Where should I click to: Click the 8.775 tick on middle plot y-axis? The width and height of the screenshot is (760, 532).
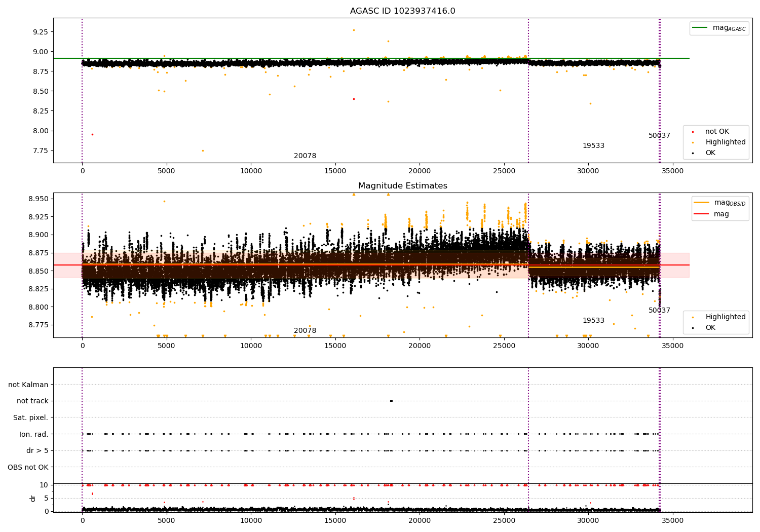[38, 325]
